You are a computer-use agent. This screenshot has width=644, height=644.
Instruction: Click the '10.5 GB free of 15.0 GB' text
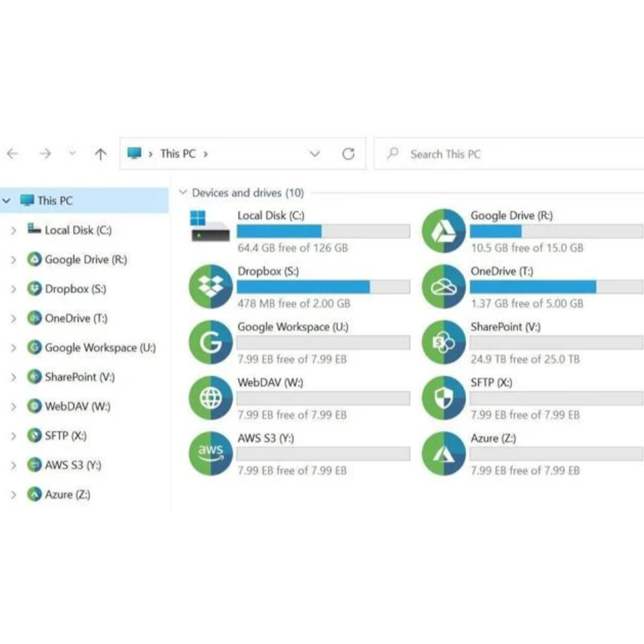click(x=526, y=247)
